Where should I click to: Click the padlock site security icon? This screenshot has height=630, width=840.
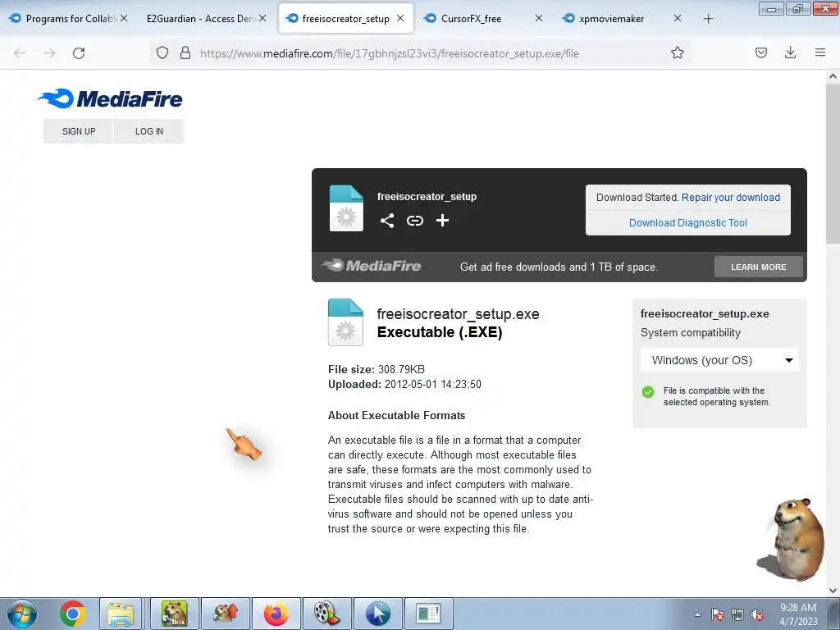click(185, 53)
